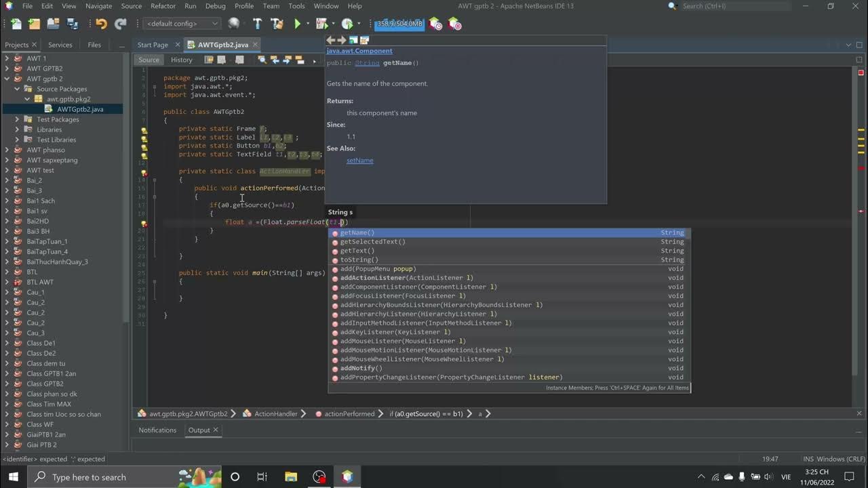This screenshot has height=488, width=868.
Task: Select the awt.gptb.pkg2 package node
Action: (68, 99)
